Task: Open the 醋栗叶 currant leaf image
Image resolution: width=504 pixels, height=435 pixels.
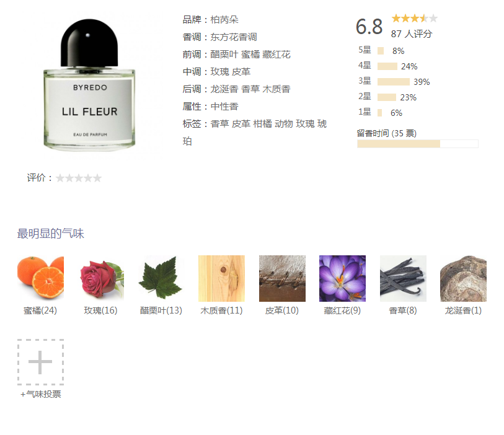Action: (x=161, y=278)
